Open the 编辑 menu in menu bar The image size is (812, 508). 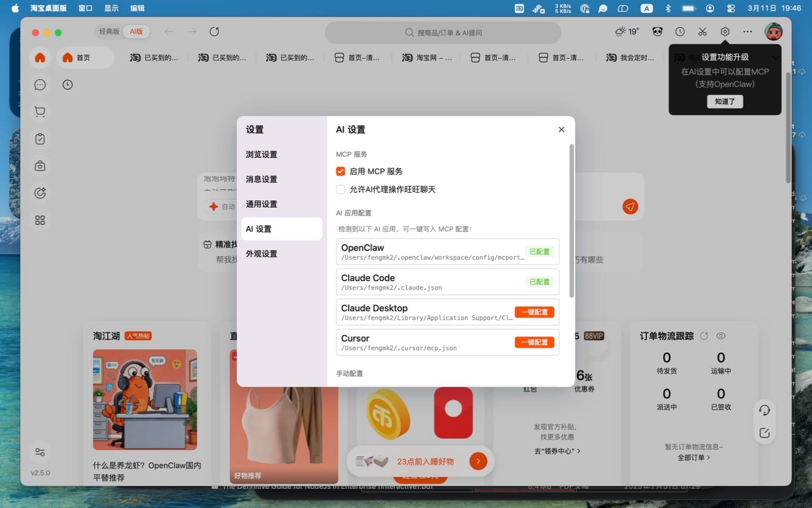tap(137, 8)
